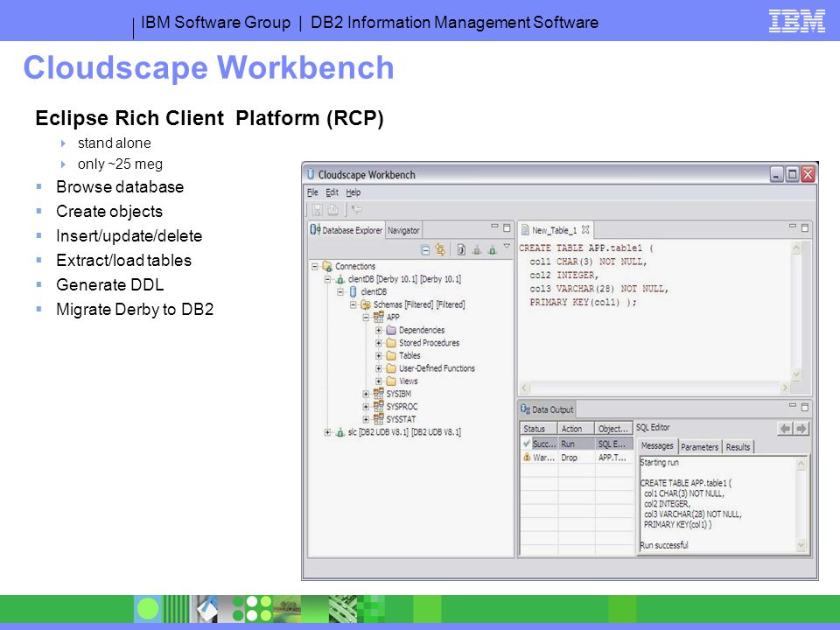This screenshot has width=840, height=630.
Task: Maximize the New_Table_1 editor panel
Action: pos(804,227)
